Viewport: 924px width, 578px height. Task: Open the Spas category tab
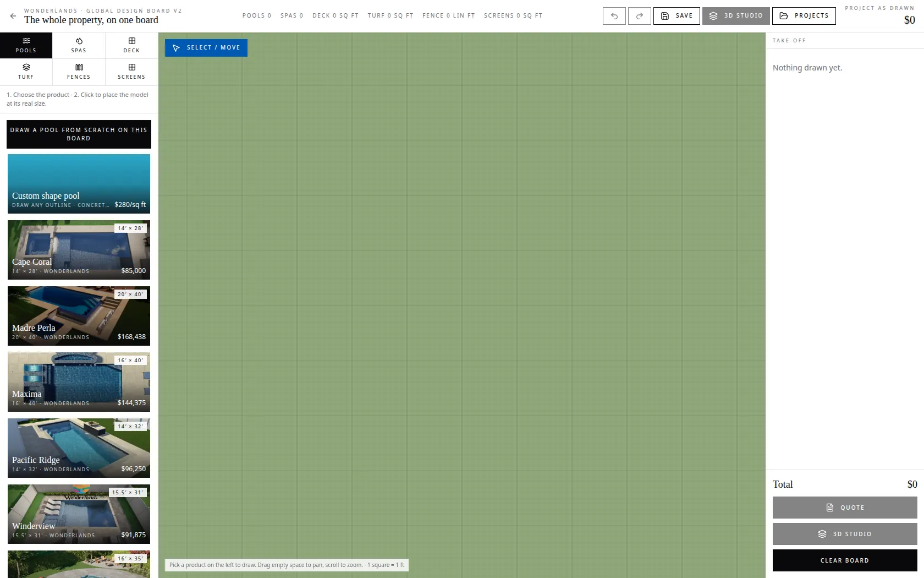tap(79, 45)
